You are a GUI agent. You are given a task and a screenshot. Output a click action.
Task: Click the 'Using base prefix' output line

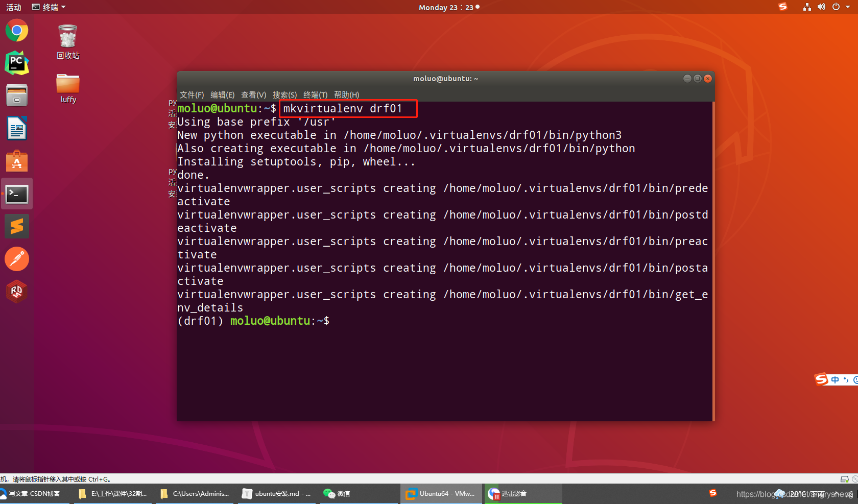coord(256,122)
